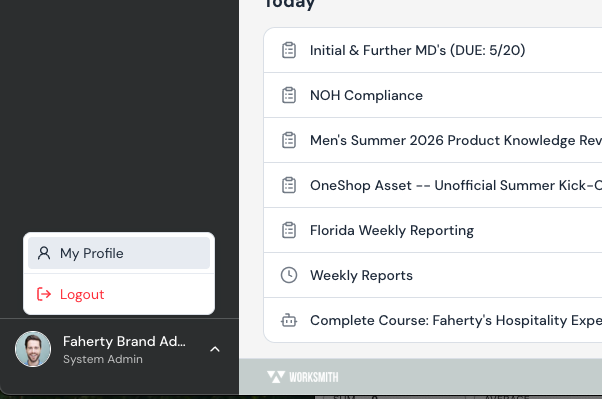Open the NOH Compliance task

[433, 95]
